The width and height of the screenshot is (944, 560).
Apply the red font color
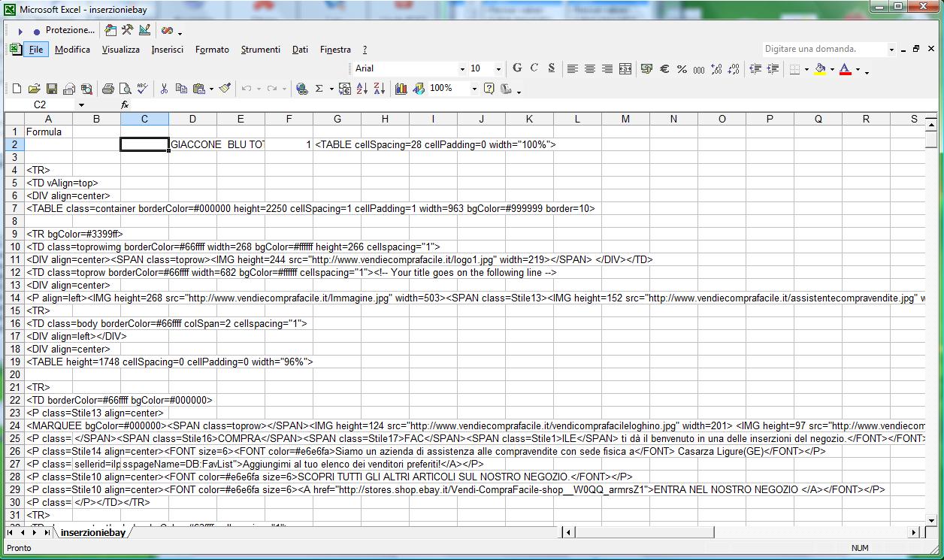(x=845, y=69)
